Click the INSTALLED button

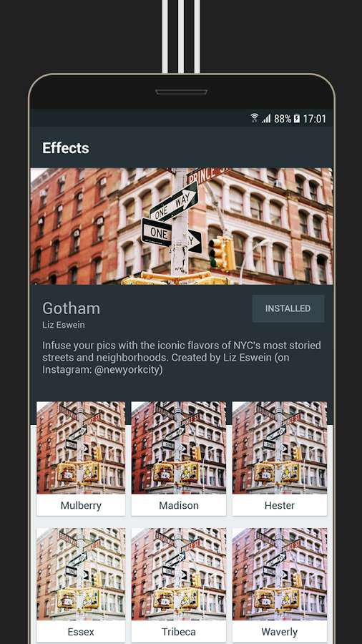pos(288,308)
